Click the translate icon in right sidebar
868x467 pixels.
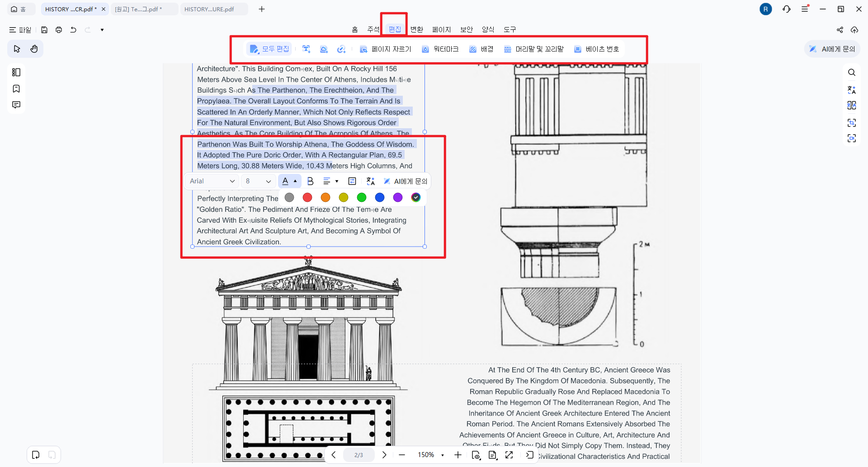[852, 89]
